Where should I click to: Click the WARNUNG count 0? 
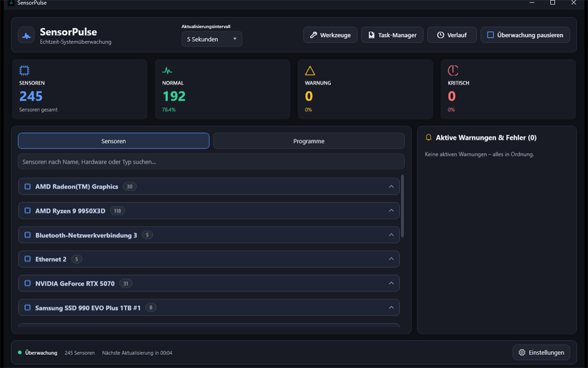[x=308, y=96]
